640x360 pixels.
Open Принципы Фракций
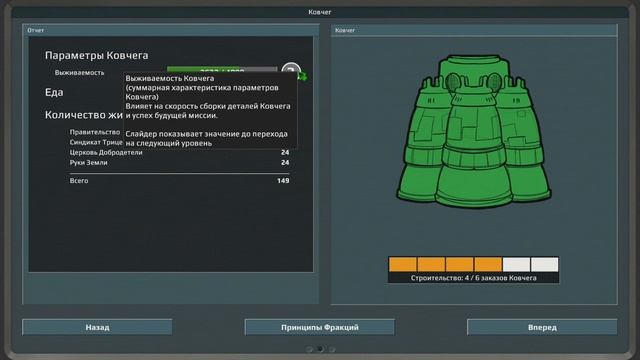320,327
